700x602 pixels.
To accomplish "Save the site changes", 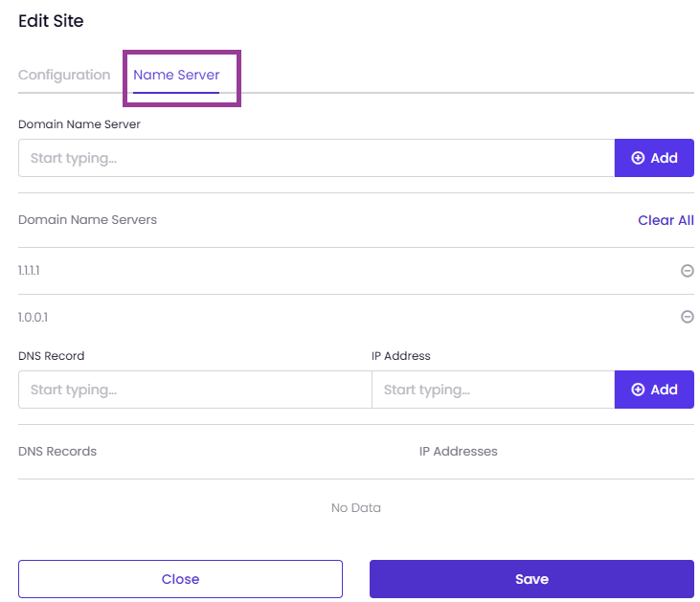I will (531, 579).
